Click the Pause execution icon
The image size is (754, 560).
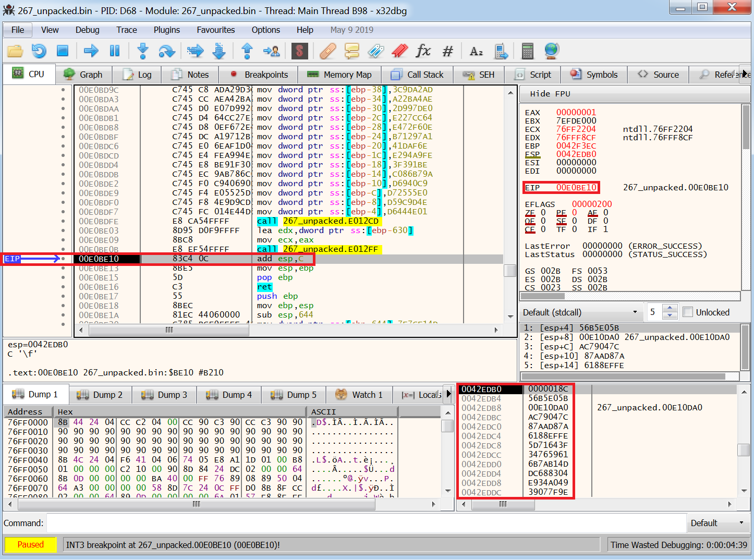pyautogui.click(x=115, y=51)
